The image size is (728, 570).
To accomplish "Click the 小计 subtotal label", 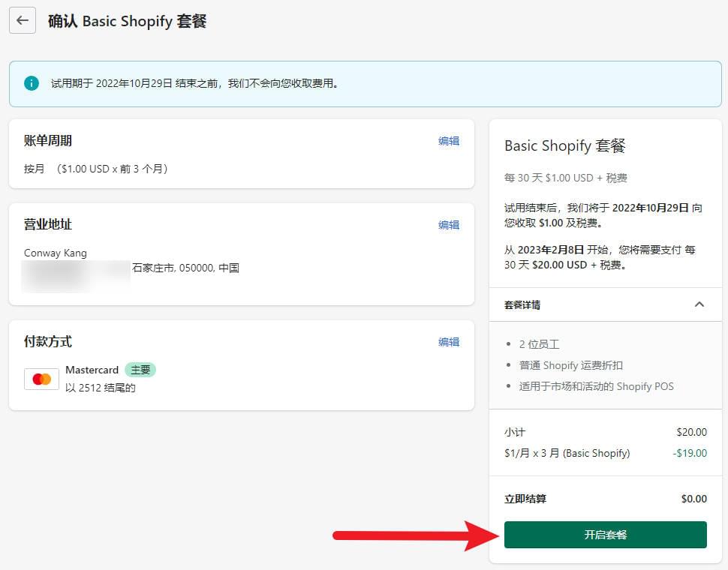I will tap(514, 432).
